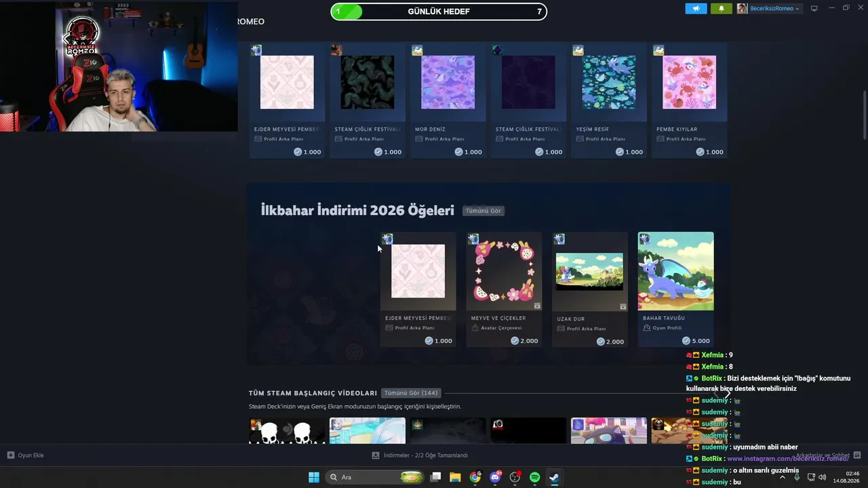Show hidden system tray icons

point(783,477)
